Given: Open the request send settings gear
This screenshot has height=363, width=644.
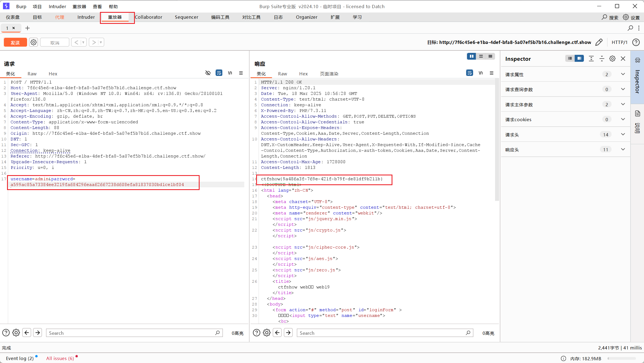Looking at the screenshot, I should click(34, 42).
